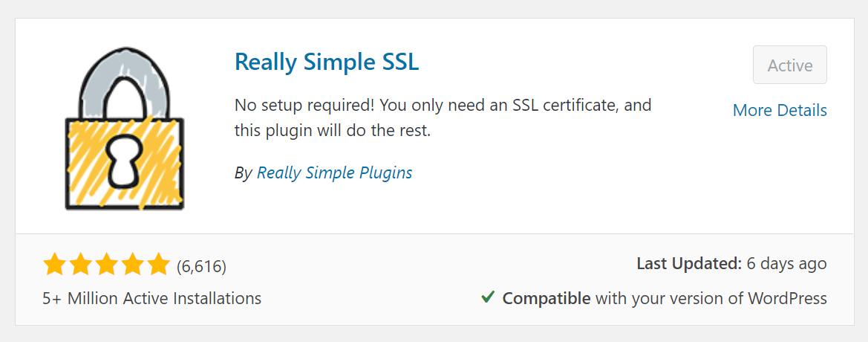Open the More Details link

(x=780, y=110)
